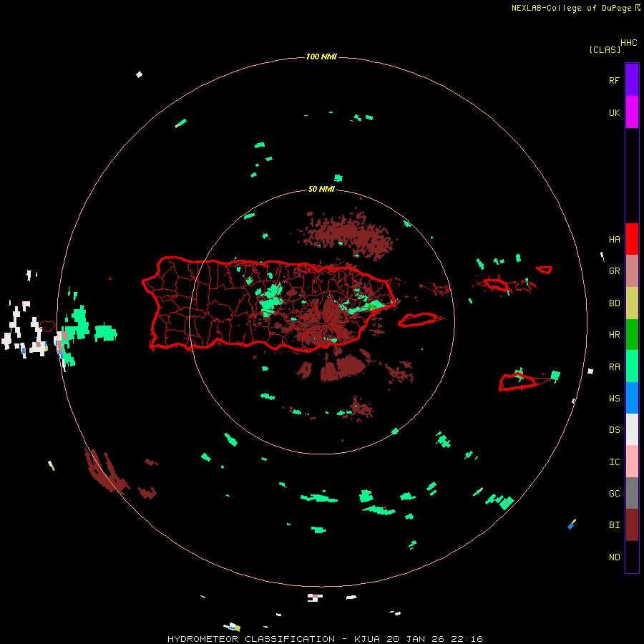Click the yellow BD color swatch
The width and height of the screenshot is (644, 644).
tap(632, 303)
